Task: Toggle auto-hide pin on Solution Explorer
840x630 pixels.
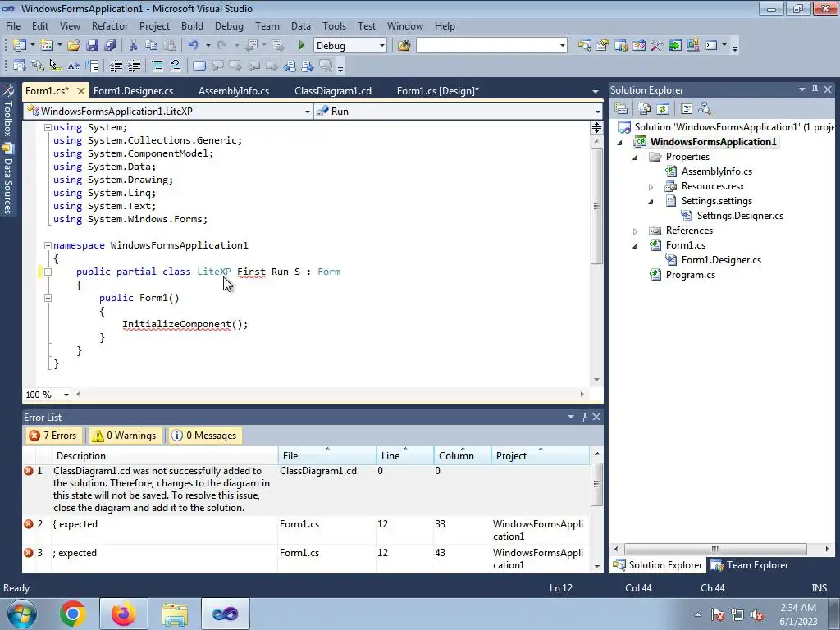Action: pyautogui.click(x=815, y=89)
